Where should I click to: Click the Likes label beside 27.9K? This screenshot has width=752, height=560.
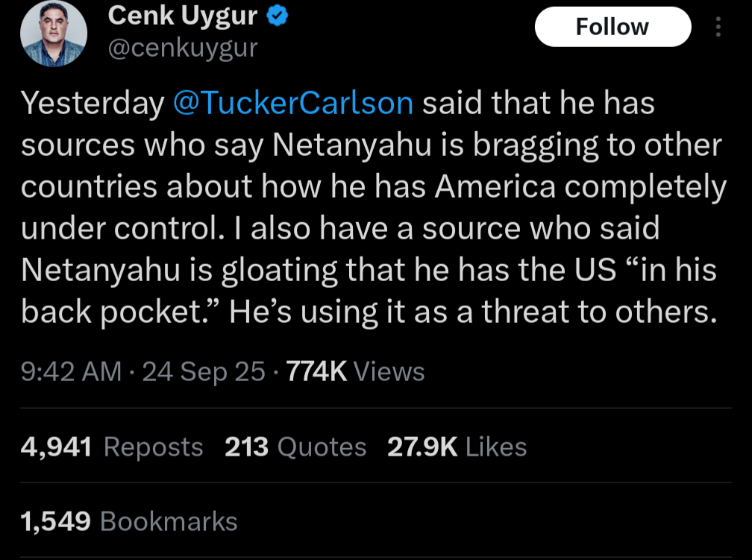pos(496,447)
